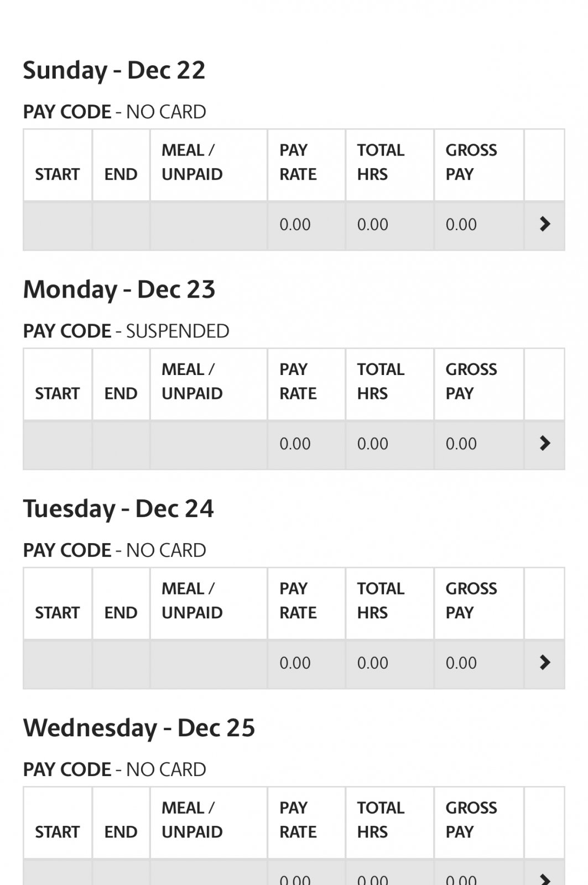Select Tuesday Dec 24 pay rate value
This screenshot has height=885, width=588.
tap(295, 663)
